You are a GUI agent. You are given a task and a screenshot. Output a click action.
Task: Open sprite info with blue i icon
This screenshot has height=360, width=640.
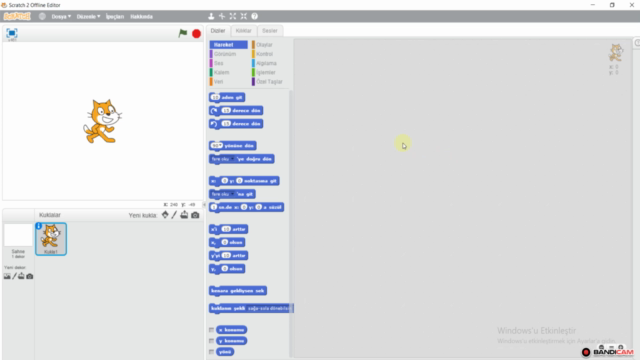tap(39, 226)
